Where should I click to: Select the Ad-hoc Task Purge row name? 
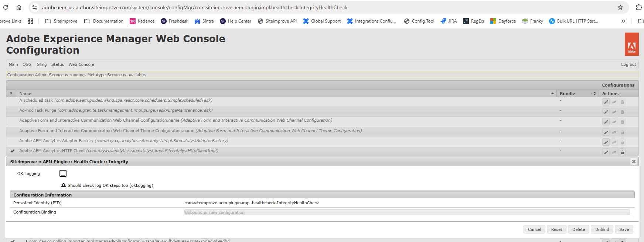[116, 110]
